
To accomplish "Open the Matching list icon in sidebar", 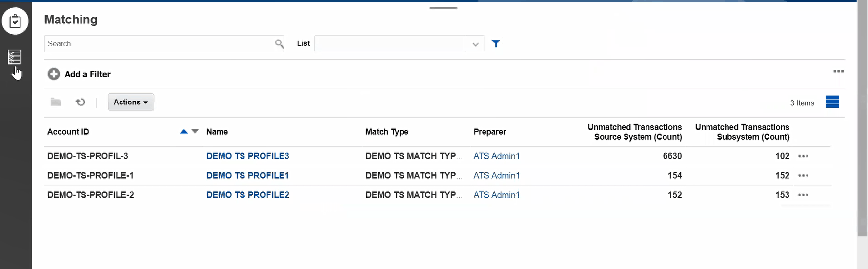I will point(15,57).
